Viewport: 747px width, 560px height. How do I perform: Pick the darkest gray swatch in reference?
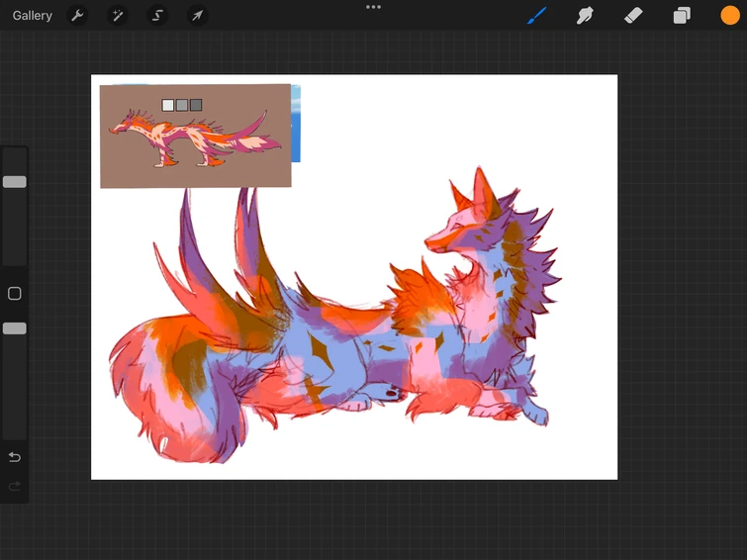[x=196, y=105]
